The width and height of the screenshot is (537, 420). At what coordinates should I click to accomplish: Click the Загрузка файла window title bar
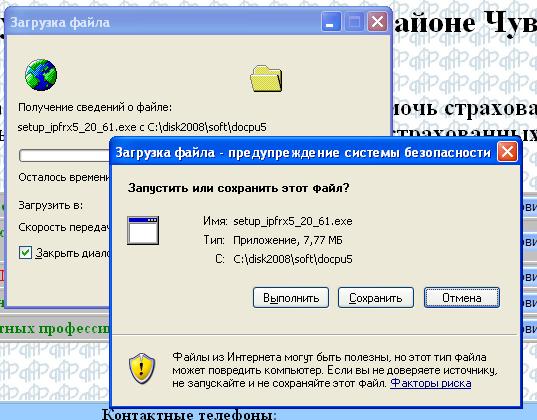coord(164,23)
